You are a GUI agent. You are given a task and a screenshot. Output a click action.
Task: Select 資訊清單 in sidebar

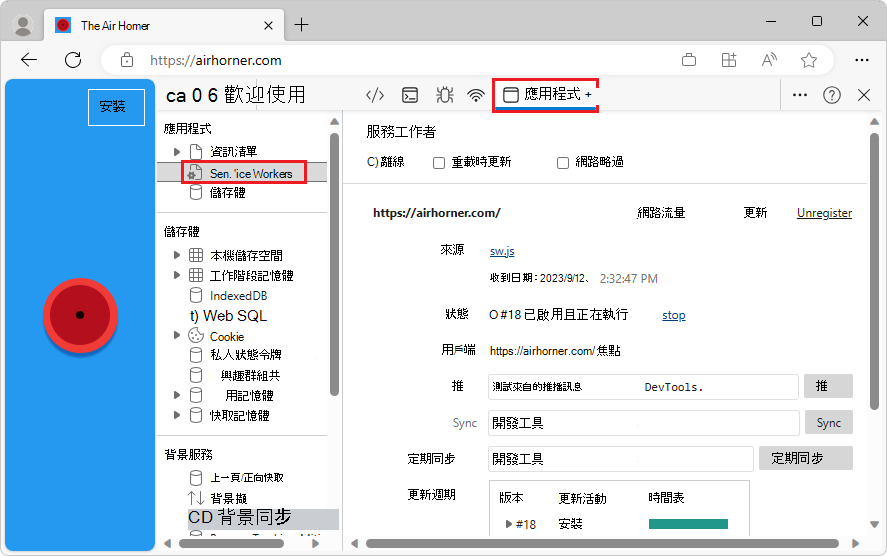(x=234, y=152)
